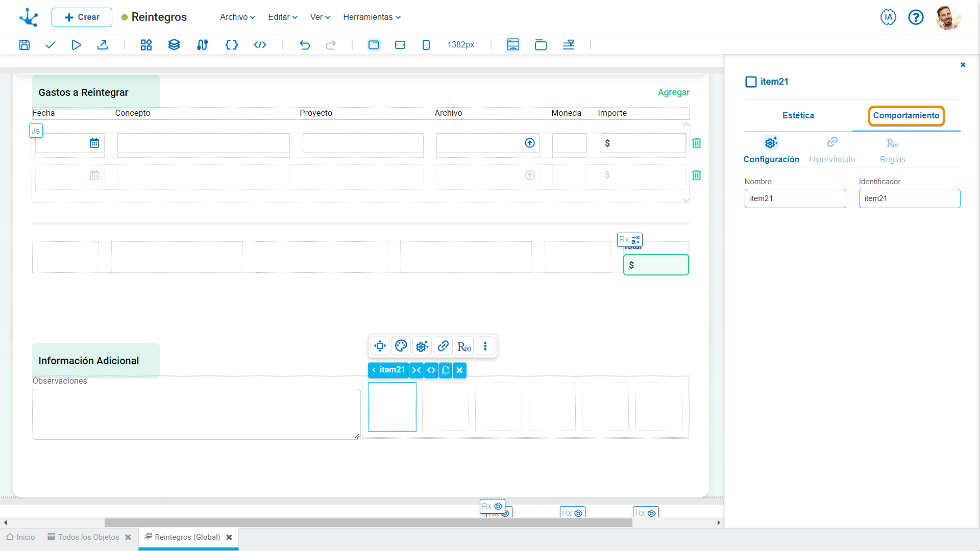Click the publish export icon

click(103, 45)
